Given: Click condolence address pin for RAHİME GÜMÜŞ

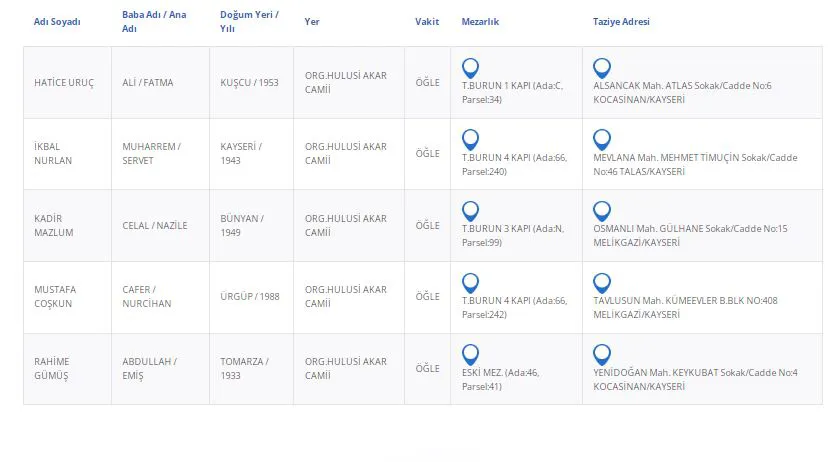Looking at the screenshot, I should pos(601,354).
